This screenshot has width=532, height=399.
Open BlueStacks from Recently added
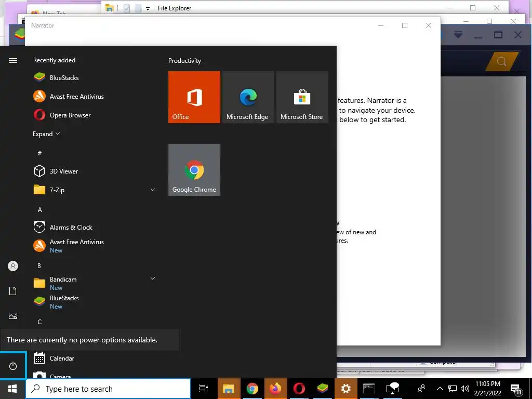95,78
